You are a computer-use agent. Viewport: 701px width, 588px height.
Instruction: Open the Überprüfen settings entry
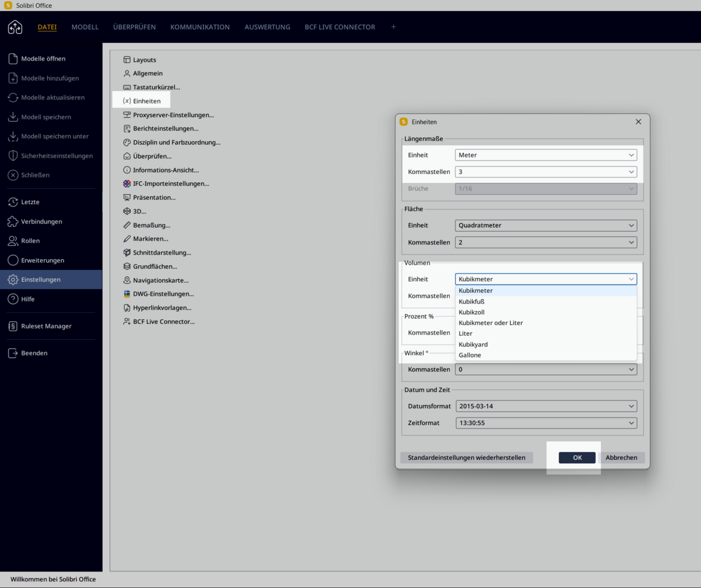tap(148, 156)
